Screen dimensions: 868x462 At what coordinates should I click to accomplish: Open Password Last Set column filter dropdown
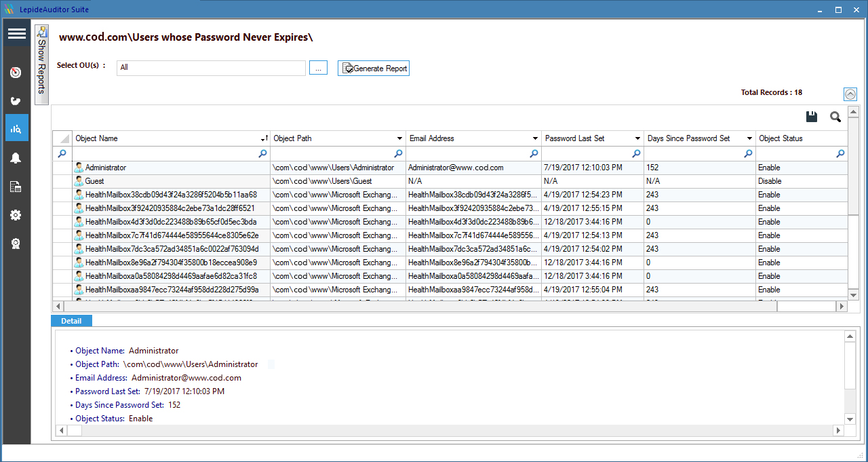(637, 138)
